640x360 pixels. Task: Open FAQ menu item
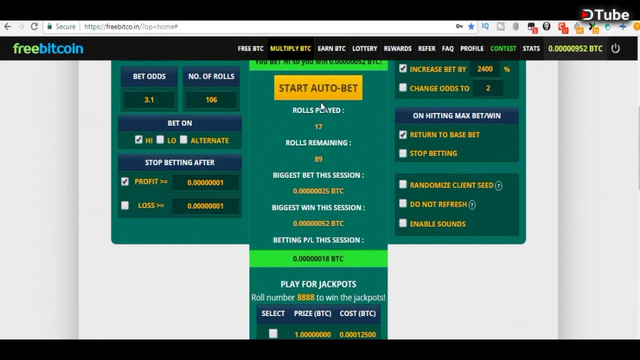click(x=448, y=49)
